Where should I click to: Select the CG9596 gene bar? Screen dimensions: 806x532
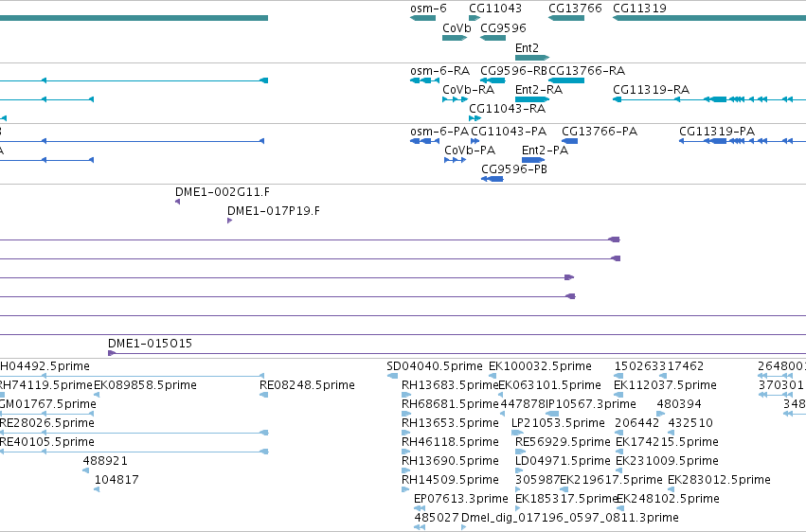pyautogui.click(x=493, y=38)
